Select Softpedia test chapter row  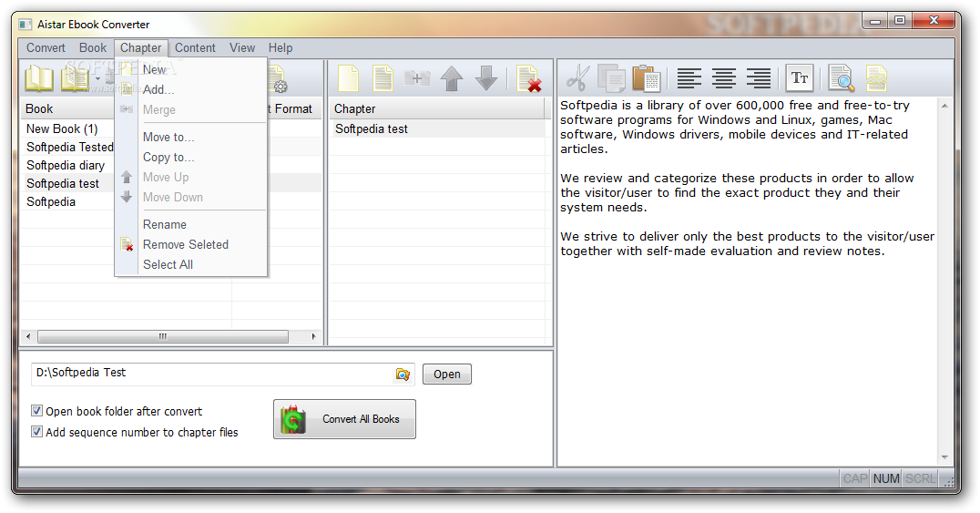(437, 128)
